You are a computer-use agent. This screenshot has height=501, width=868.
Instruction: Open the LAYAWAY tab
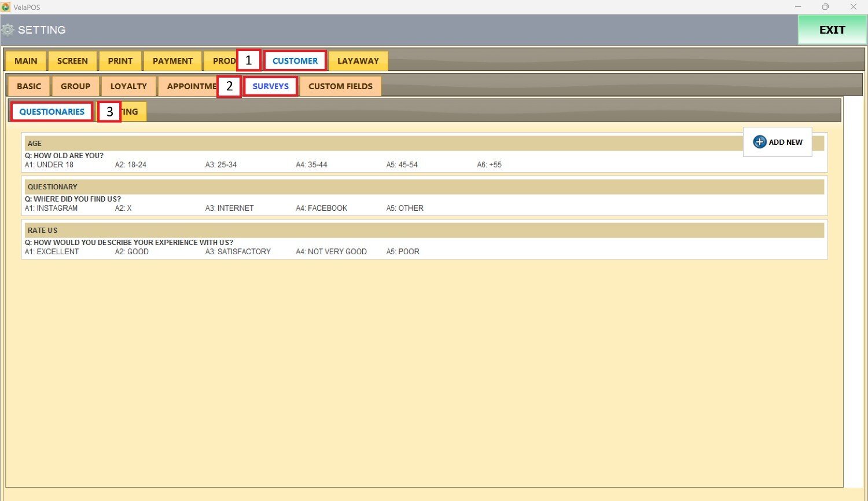click(358, 61)
